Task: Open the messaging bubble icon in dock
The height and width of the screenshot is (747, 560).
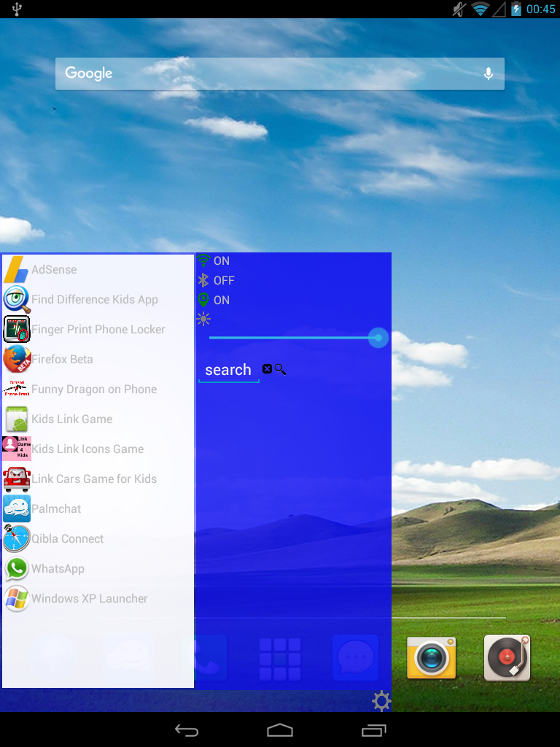Action: (355, 658)
